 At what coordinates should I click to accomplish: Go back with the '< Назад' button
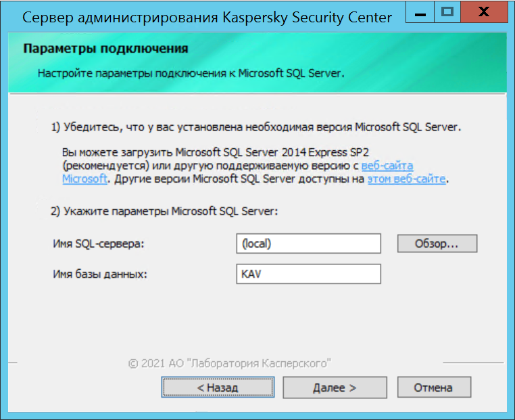(x=218, y=388)
